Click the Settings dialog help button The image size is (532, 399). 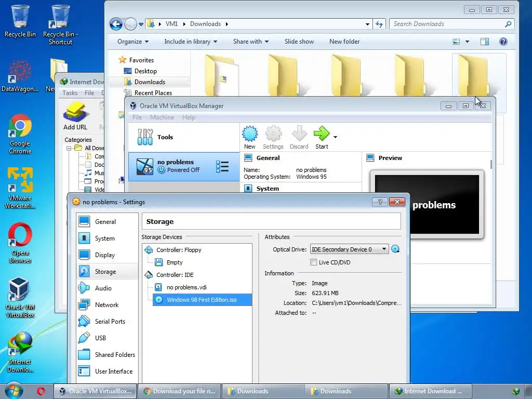tap(380, 202)
